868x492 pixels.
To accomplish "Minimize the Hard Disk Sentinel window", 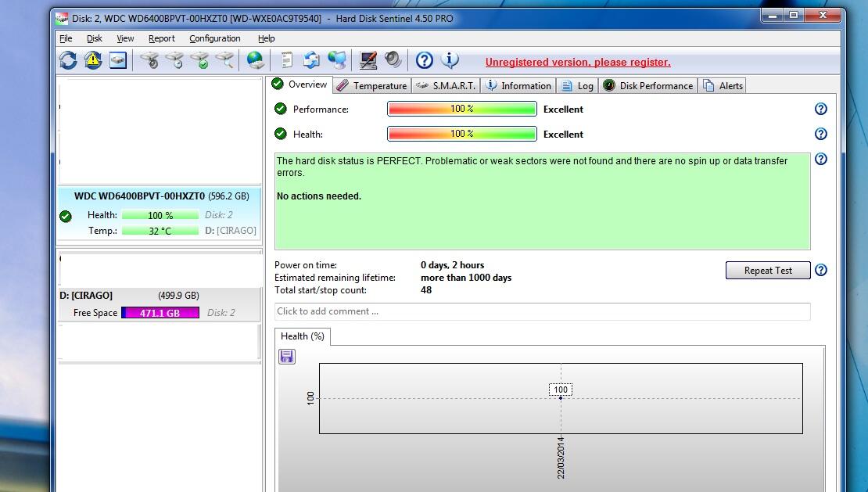I will click(x=773, y=16).
